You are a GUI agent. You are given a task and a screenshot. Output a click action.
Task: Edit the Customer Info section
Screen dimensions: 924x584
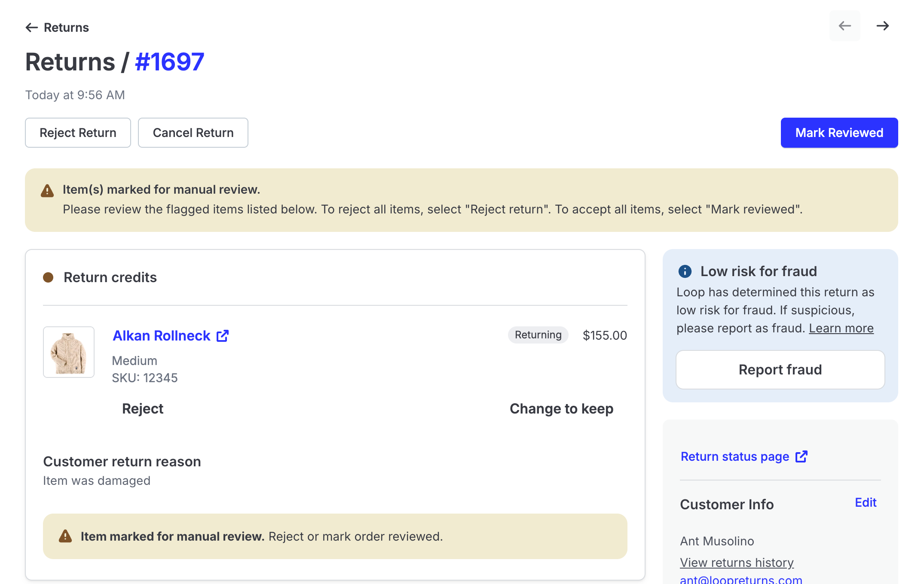(865, 502)
